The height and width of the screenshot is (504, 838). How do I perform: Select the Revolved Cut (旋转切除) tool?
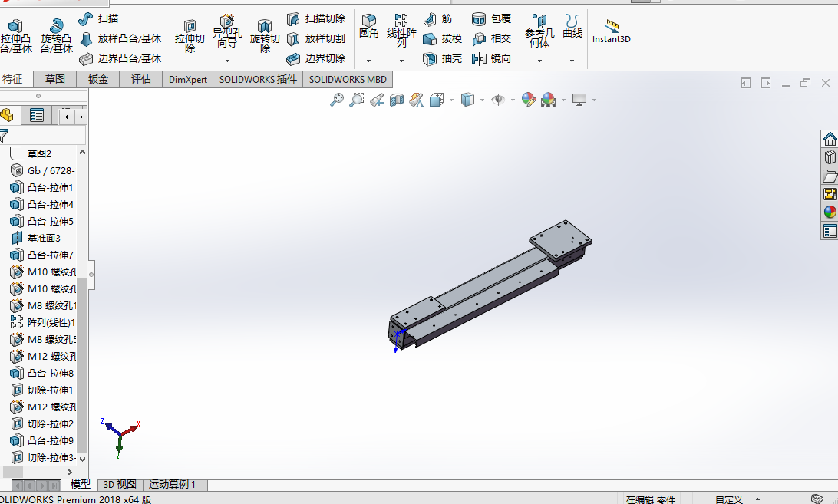[265, 36]
